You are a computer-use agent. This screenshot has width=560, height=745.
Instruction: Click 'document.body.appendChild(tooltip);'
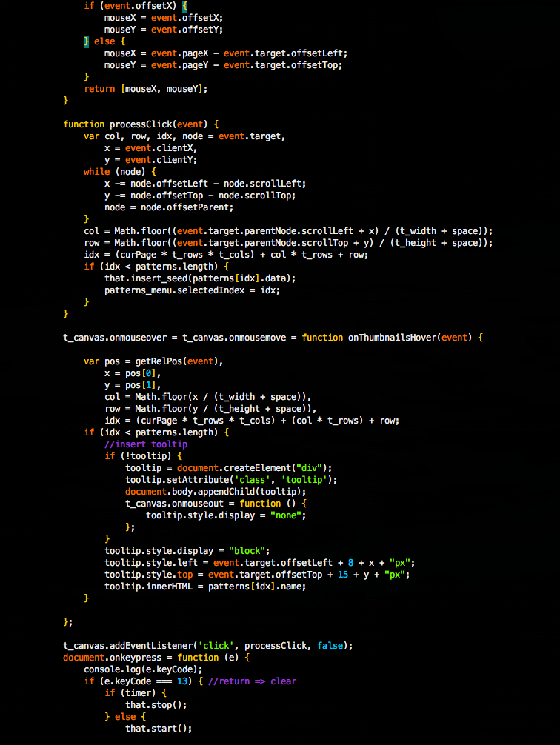[x=216, y=492]
